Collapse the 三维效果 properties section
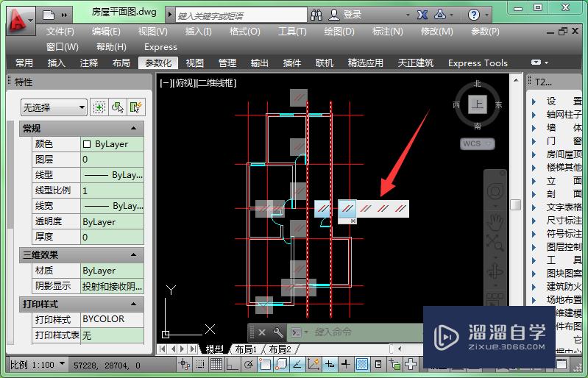Viewport: 588px width, 378px height. coord(133,255)
